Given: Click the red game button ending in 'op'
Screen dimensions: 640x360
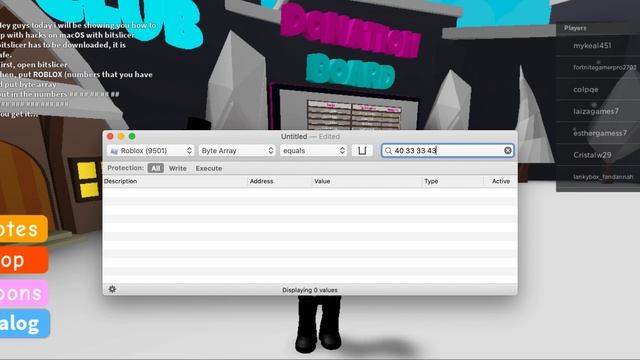Looking at the screenshot, I should [23, 260].
